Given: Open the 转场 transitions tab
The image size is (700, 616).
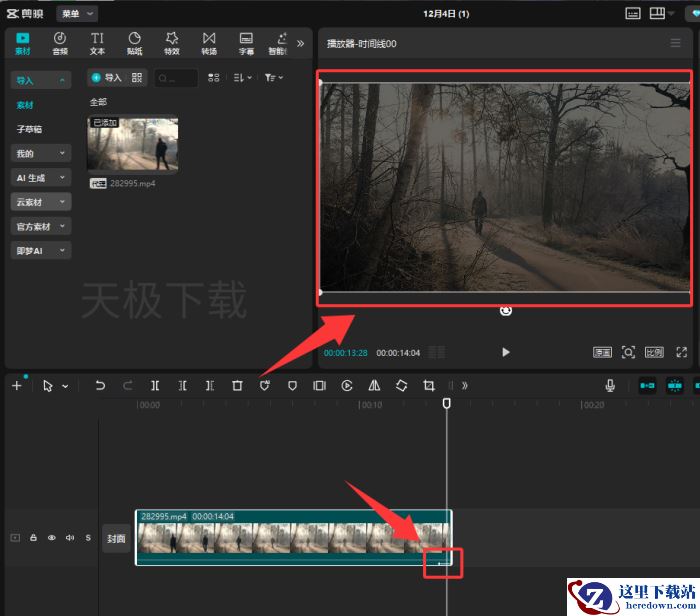Looking at the screenshot, I should tap(209, 44).
